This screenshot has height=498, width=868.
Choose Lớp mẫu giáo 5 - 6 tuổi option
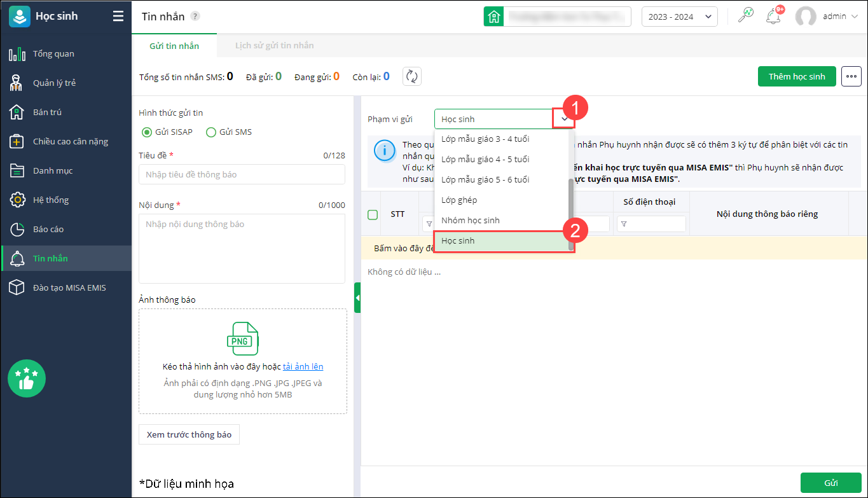click(500, 180)
